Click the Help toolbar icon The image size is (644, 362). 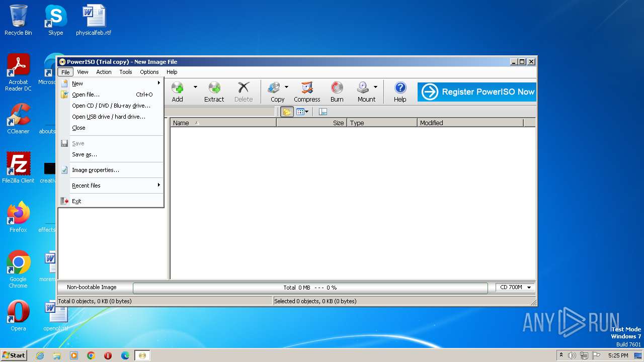[400, 92]
